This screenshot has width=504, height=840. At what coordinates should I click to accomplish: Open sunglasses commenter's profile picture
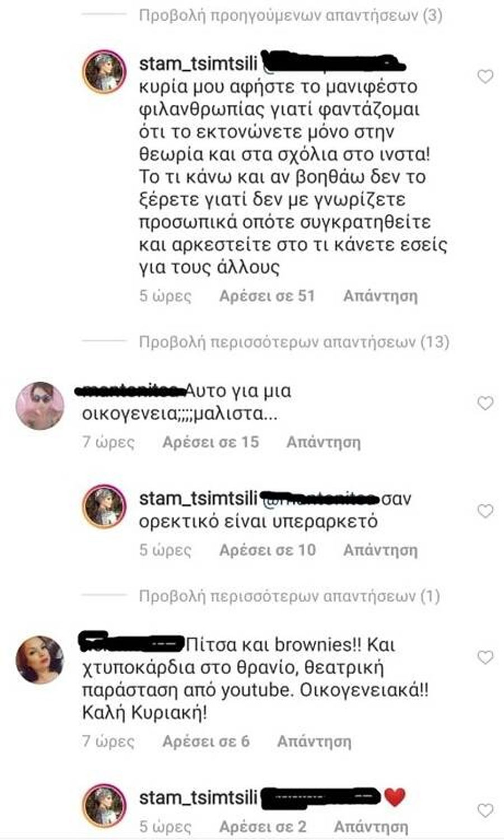(x=39, y=406)
